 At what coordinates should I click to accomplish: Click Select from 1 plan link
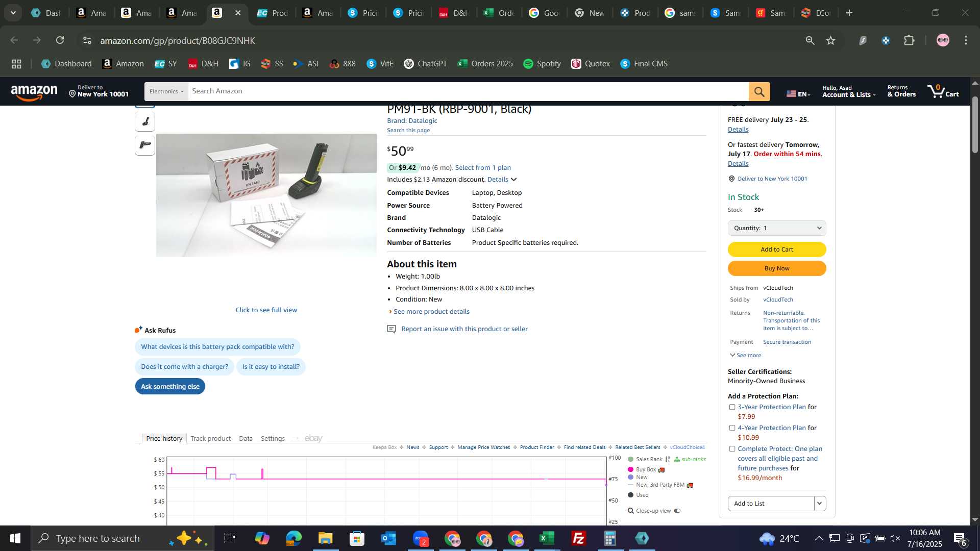point(483,168)
